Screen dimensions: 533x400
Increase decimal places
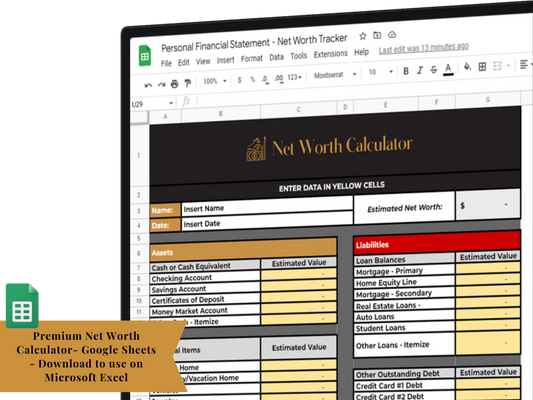[x=279, y=79]
